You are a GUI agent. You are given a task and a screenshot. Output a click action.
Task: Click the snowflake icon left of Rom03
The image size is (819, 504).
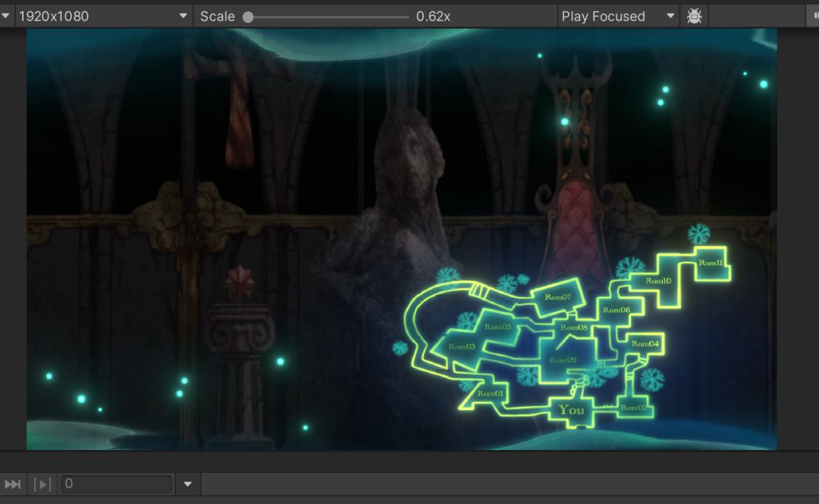click(400, 348)
